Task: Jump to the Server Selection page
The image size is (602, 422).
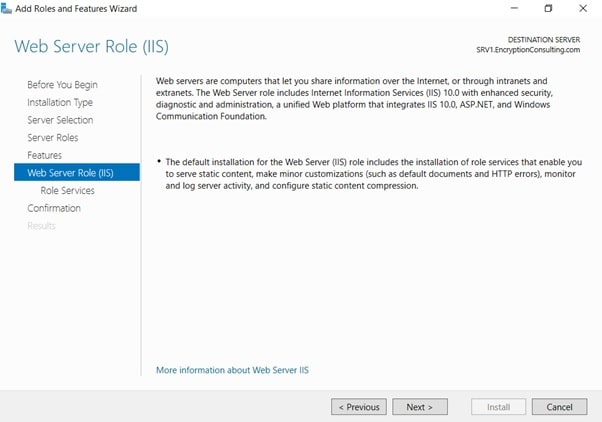Action: point(60,120)
